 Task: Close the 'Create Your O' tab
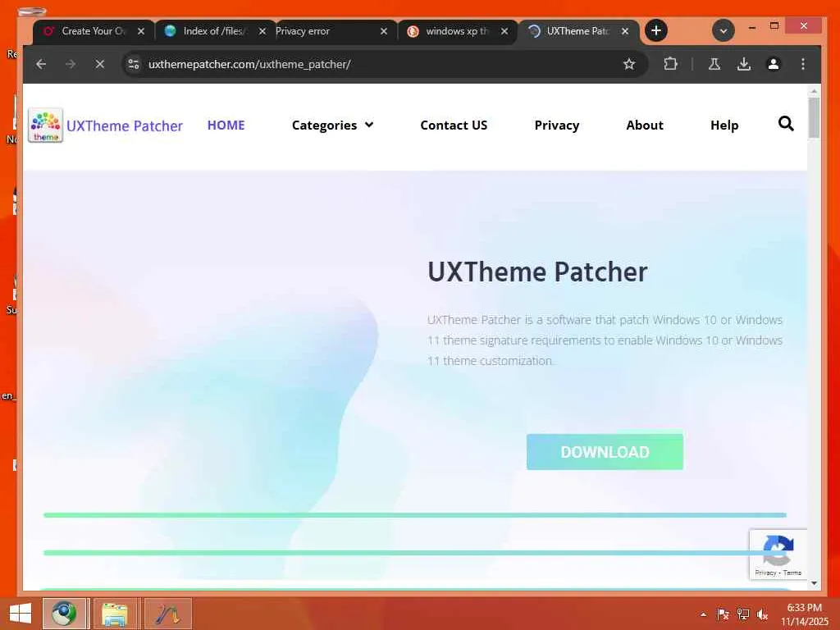coord(141,31)
